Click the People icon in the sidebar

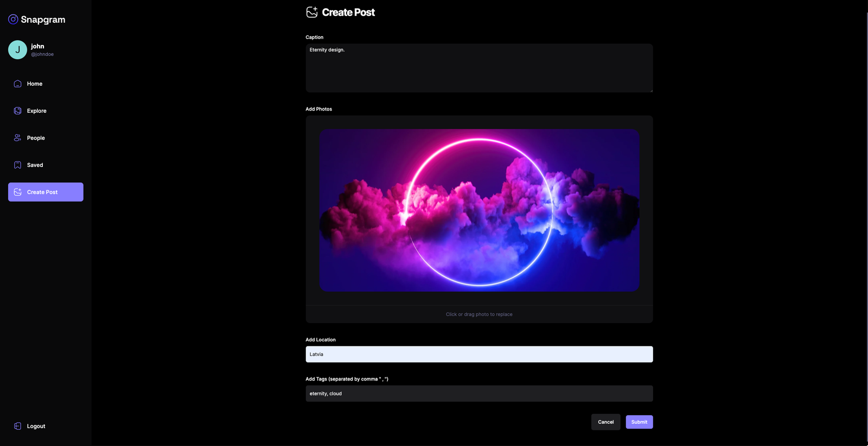(17, 138)
